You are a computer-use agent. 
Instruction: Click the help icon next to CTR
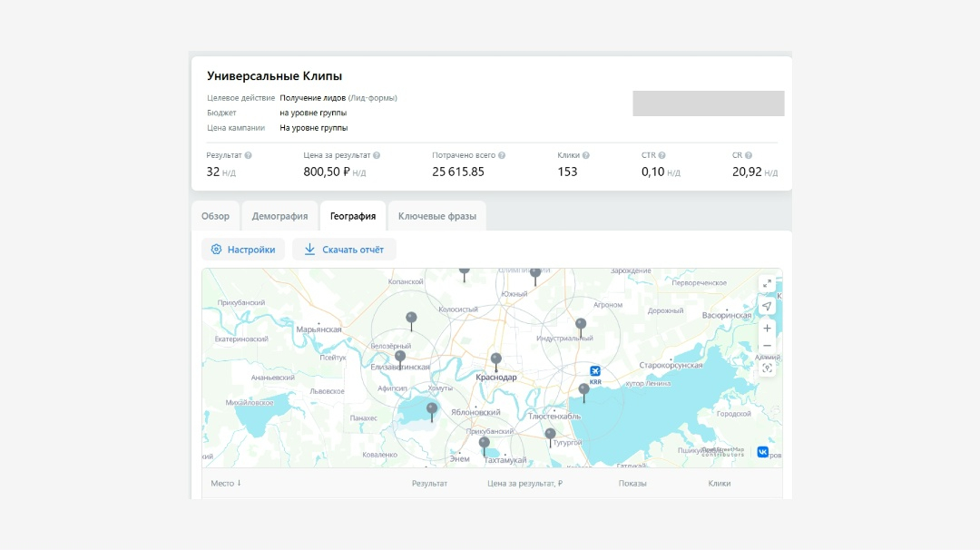(661, 155)
